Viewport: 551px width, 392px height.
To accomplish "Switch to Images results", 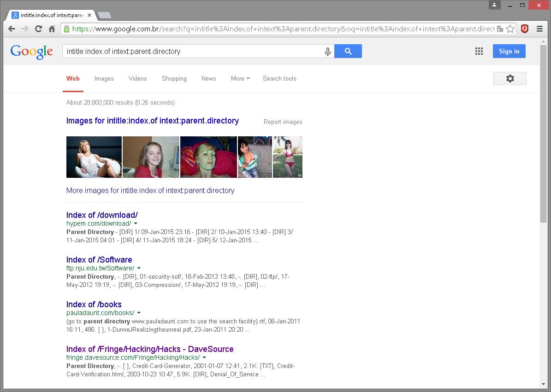I will [x=104, y=79].
